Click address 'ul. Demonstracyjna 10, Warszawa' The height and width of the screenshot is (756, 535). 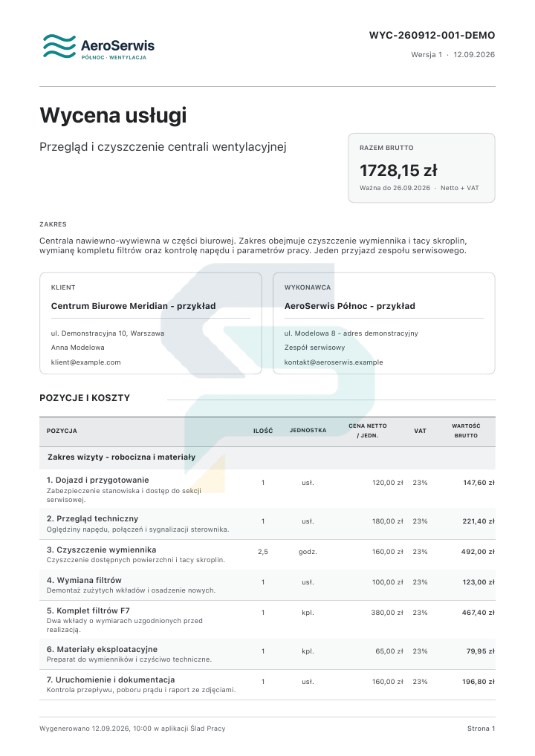pos(108,333)
